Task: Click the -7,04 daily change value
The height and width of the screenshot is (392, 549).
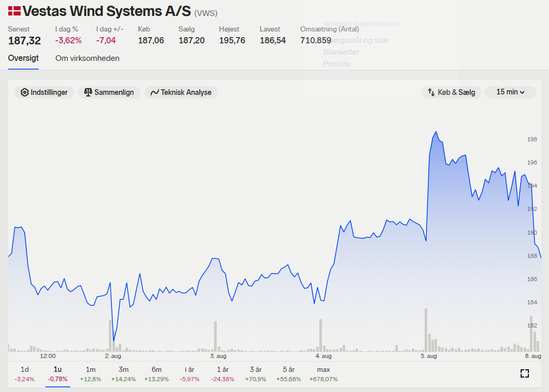Action: 106,41
